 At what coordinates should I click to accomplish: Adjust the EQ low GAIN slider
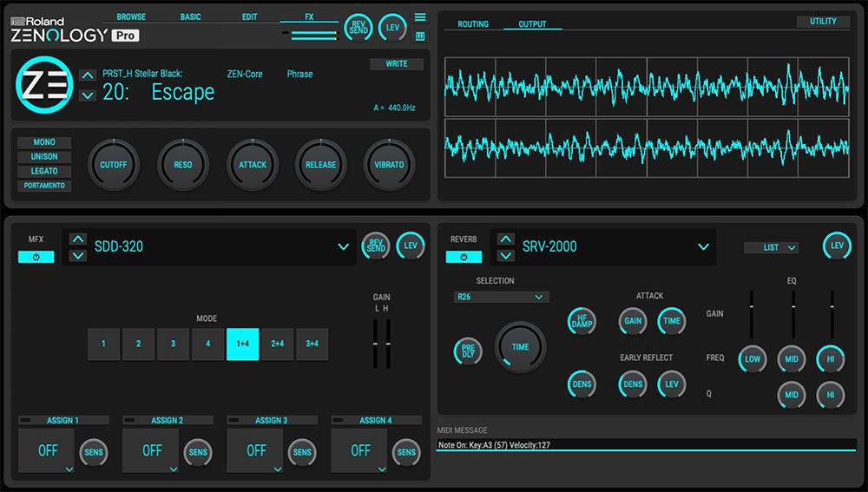(x=751, y=314)
